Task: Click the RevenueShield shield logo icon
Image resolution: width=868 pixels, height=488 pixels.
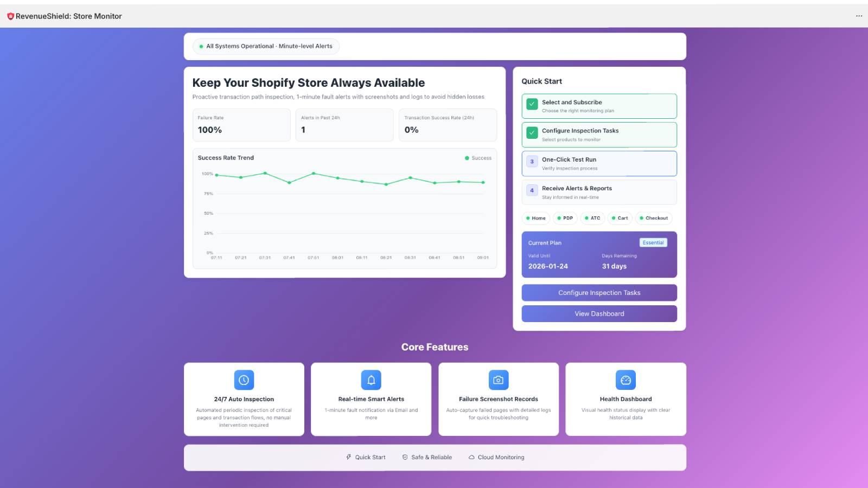Action: pyautogui.click(x=10, y=16)
